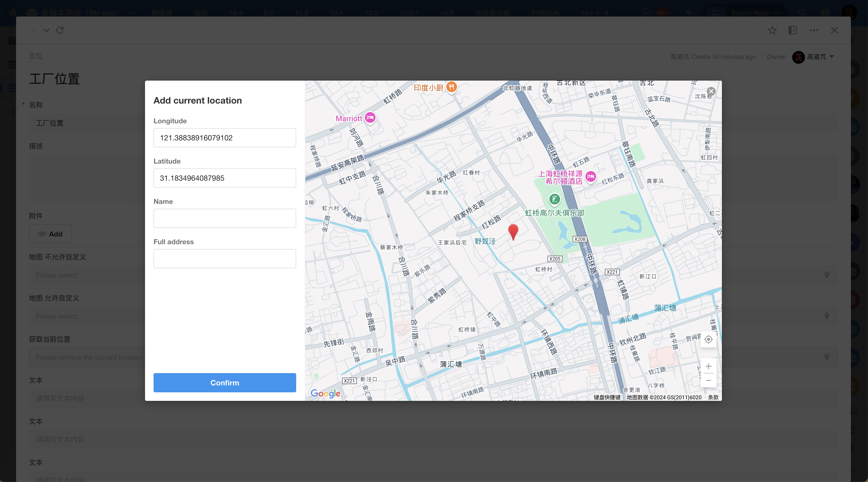Expand the owner 高崴芃 dropdown
The width and height of the screenshot is (868, 482).
click(x=832, y=57)
